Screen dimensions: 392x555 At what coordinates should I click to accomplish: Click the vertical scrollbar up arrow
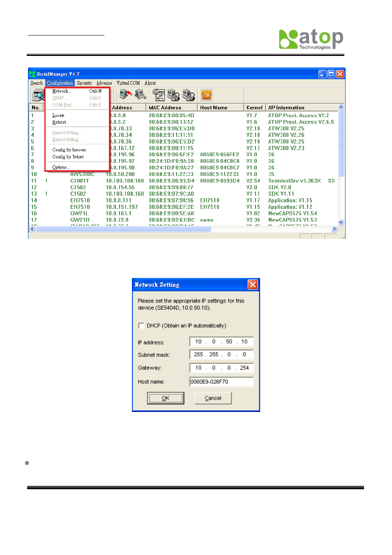tap(341, 107)
